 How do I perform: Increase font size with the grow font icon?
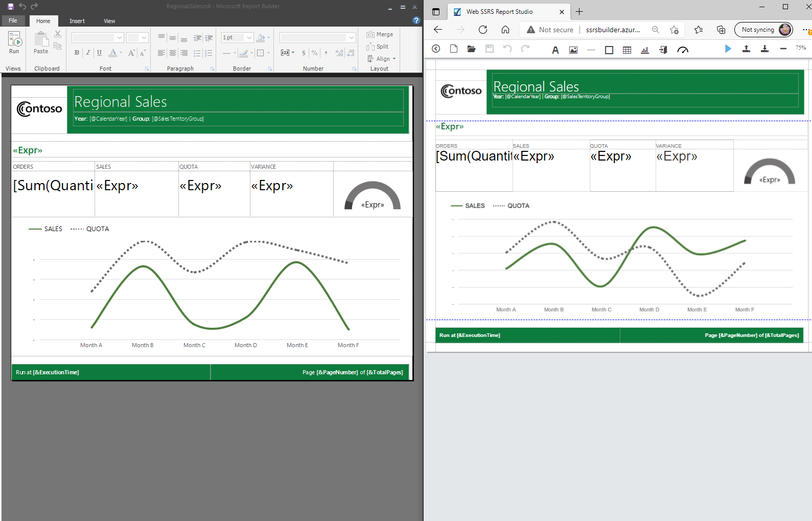(x=132, y=53)
